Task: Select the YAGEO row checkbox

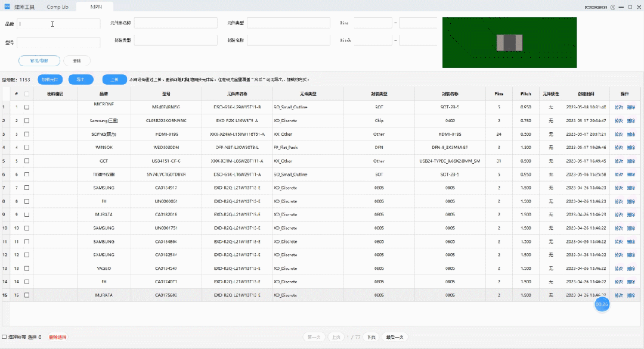Action: 27,268
